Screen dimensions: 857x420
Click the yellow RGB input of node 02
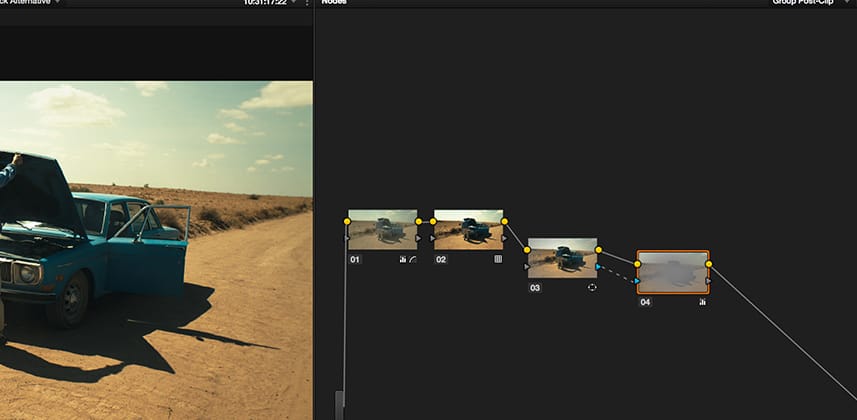[433, 221]
